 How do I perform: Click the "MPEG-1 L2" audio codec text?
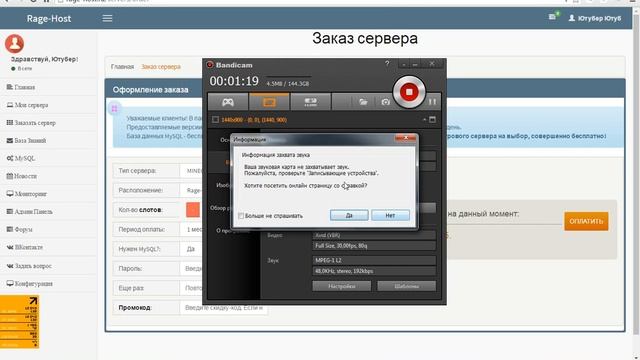pyautogui.click(x=328, y=260)
